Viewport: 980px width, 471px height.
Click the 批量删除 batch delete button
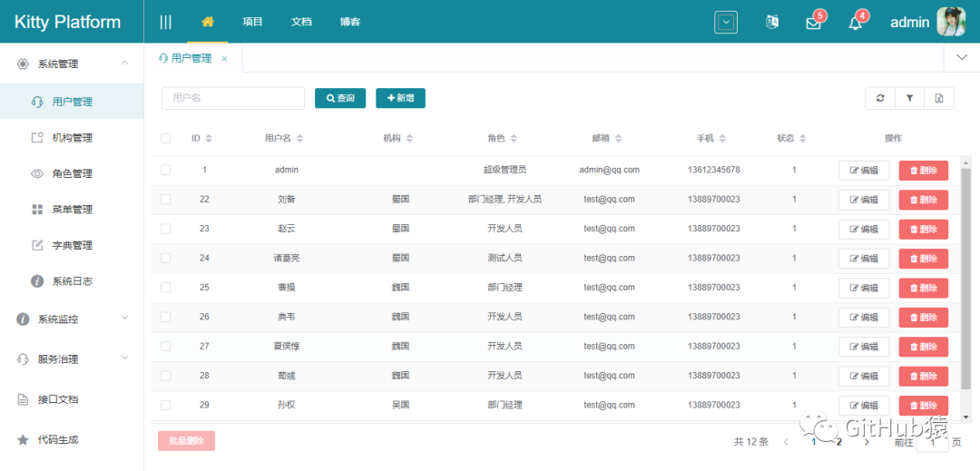pos(187,440)
